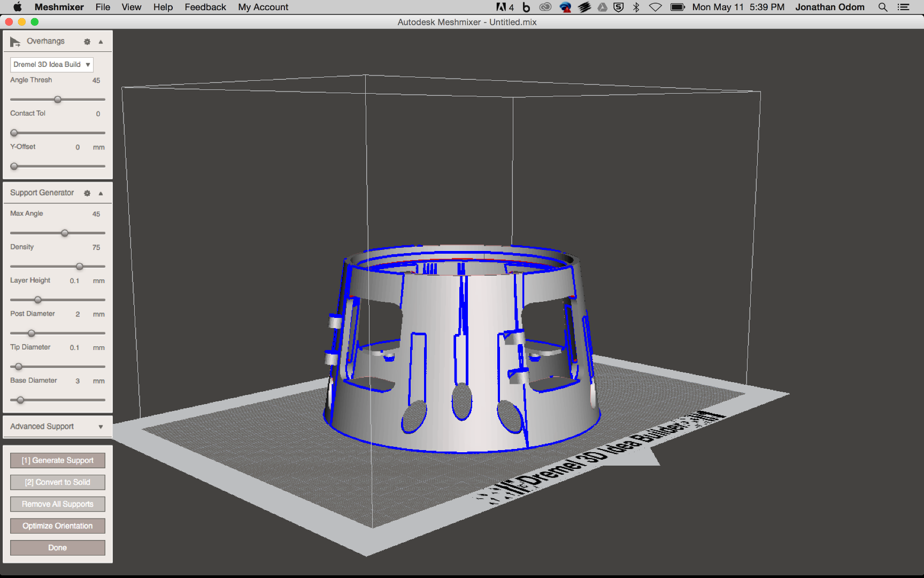Open the Support Generator settings gear
The width and height of the screenshot is (924, 578).
point(87,193)
